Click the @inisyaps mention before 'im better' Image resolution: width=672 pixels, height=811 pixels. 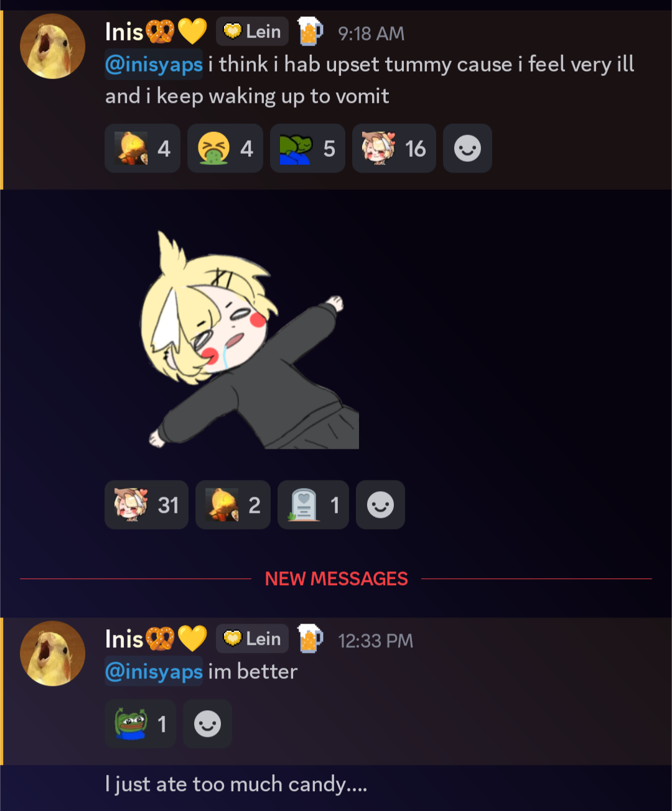coord(154,672)
